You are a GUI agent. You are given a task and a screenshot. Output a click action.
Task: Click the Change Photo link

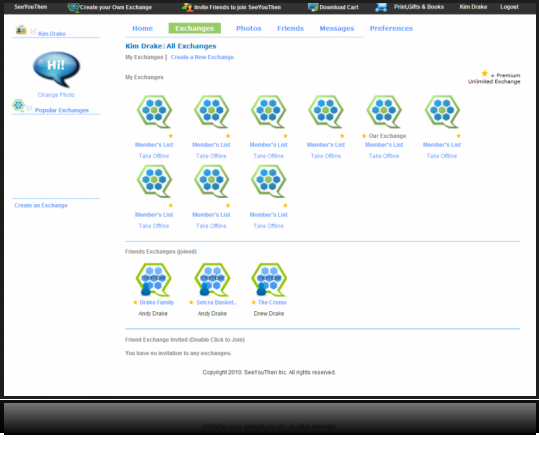tap(56, 95)
